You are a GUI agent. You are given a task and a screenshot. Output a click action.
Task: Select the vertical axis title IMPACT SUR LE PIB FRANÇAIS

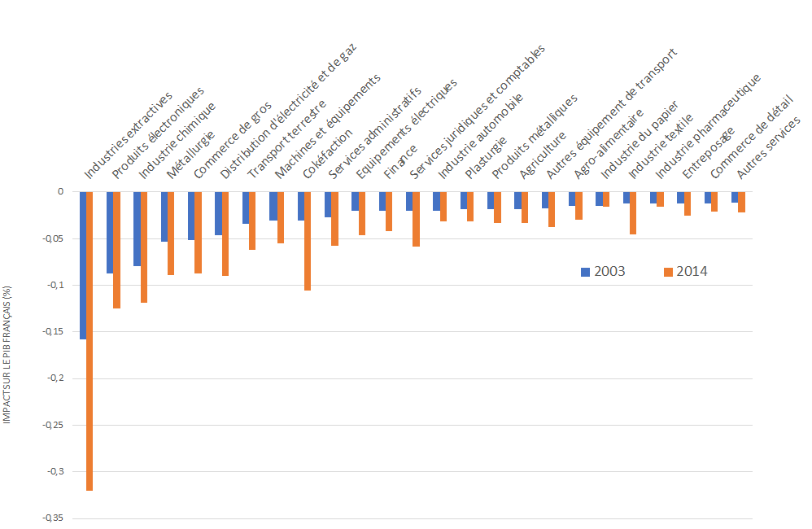click(8, 355)
